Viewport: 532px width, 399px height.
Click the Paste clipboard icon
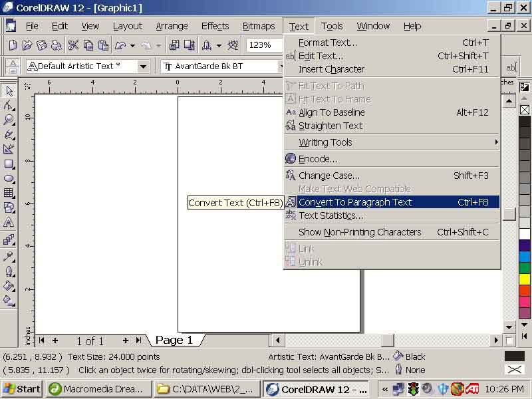[x=103, y=45]
